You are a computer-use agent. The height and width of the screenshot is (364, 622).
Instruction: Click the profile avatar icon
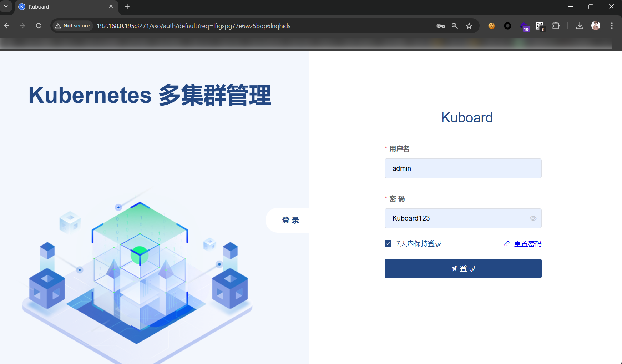pos(596,26)
